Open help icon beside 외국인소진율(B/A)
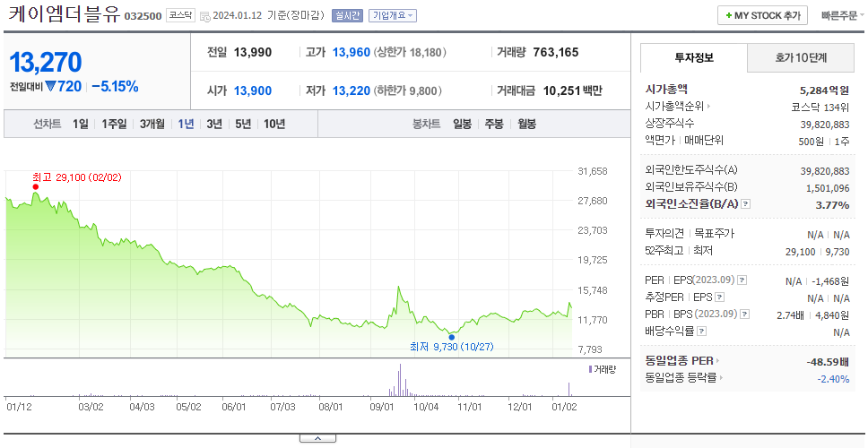 (x=746, y=204)
